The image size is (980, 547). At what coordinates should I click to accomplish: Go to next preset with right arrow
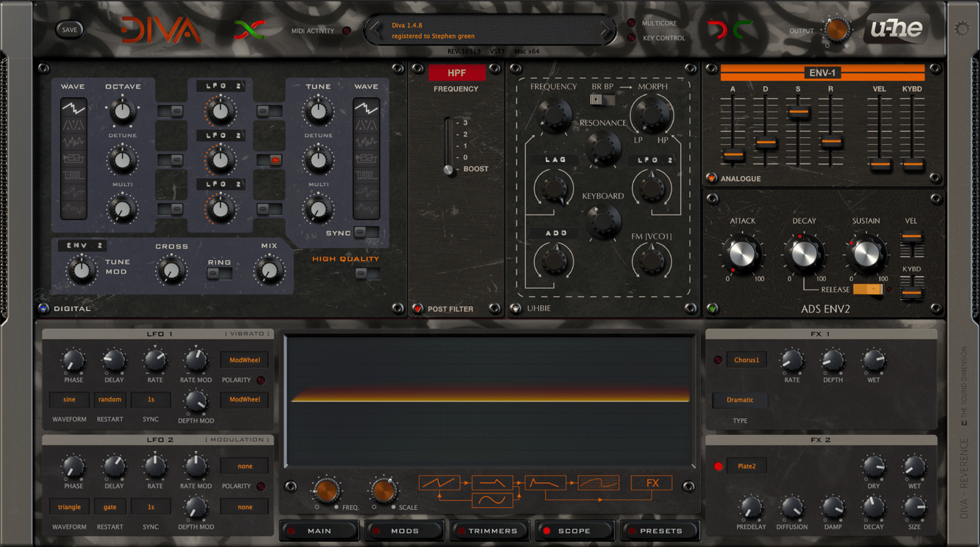[x=605, y=29]
